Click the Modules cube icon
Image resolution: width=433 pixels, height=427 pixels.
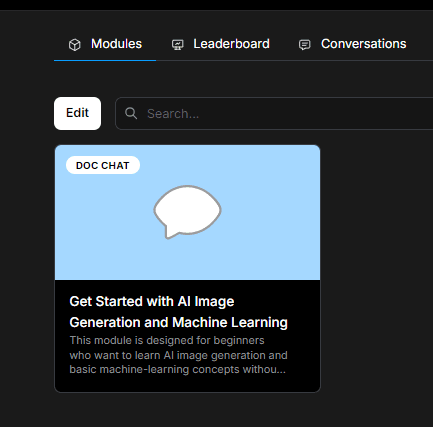click(x=75, y=44)
